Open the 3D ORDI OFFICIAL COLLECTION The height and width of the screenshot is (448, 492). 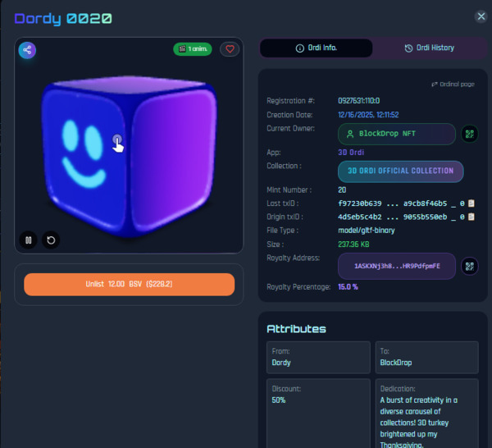click(x=401, y=171)
